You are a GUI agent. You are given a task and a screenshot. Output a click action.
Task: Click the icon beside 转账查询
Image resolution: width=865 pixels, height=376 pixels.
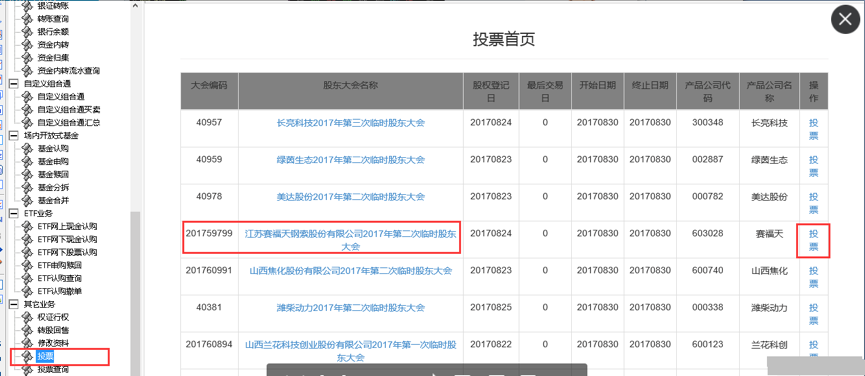pos(28,19)
